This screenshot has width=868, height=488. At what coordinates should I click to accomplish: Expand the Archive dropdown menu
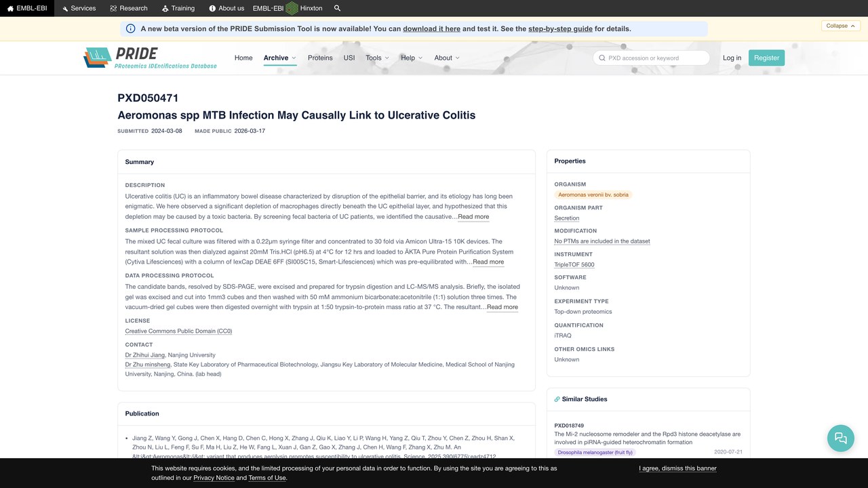[x=280, y=58]
